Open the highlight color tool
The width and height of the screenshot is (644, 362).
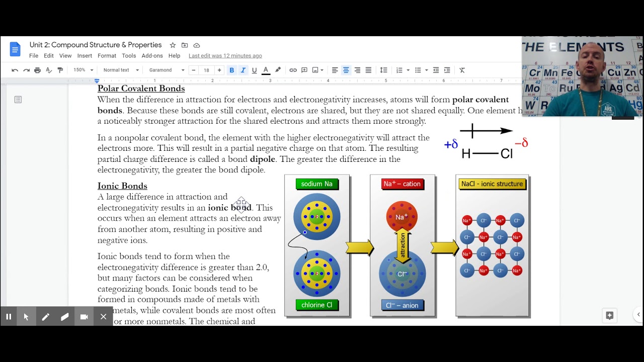[x=278, y=70]
